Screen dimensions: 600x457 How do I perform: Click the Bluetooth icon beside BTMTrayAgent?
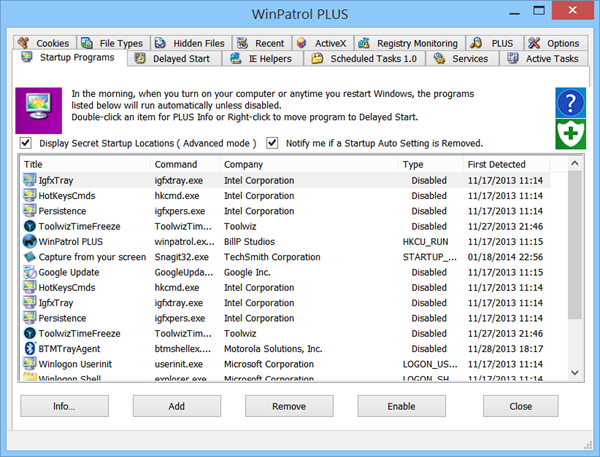coord(30,348)
